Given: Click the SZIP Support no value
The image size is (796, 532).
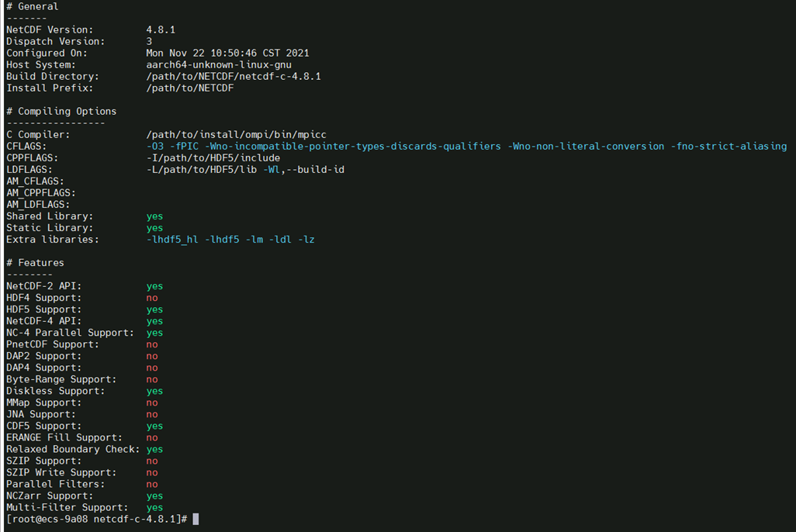Looking at the screenshot, I should coord(152,461).
